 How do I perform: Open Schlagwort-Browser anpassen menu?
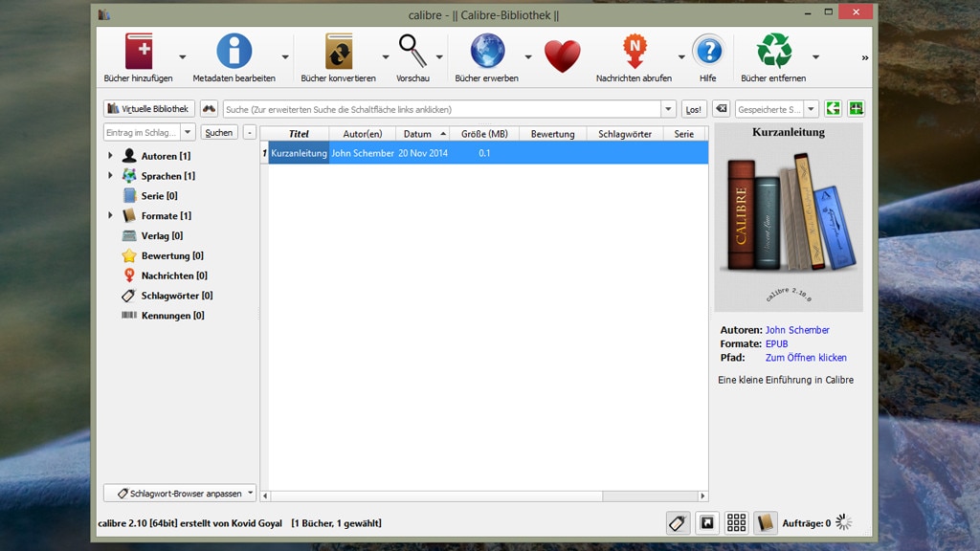pyautogui.click(x=180, y=493)
